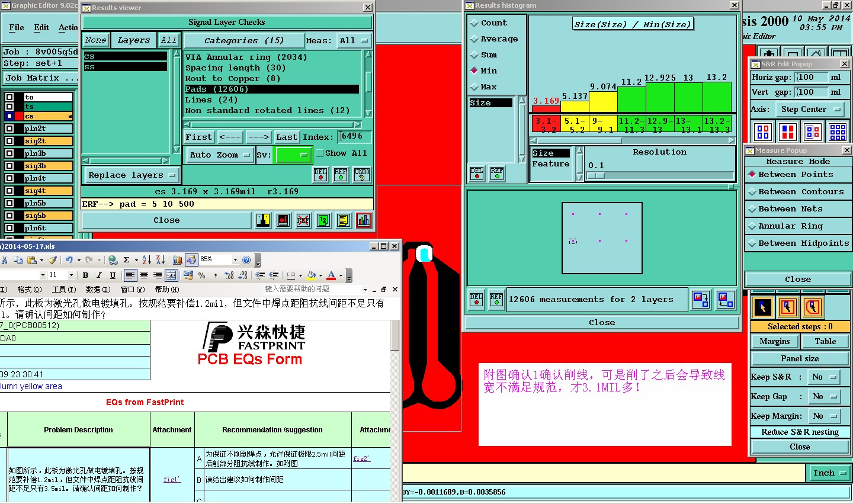Click the Excel font color red A swatch

coord(331,275)
